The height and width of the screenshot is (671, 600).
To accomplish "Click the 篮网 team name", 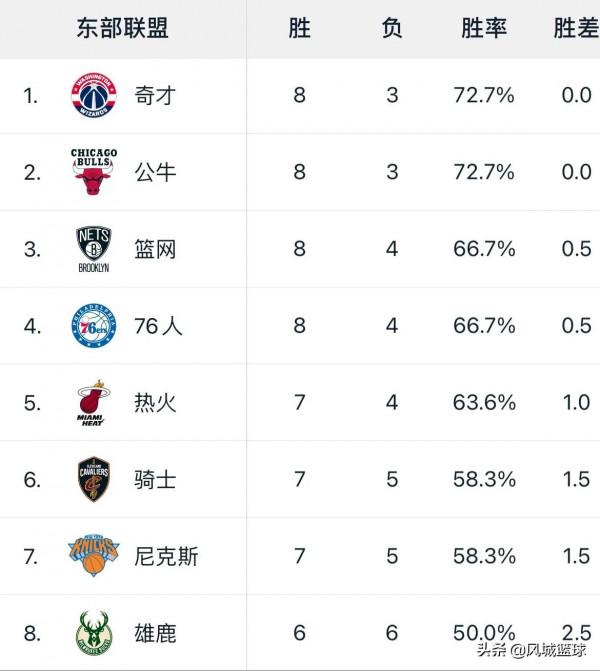I will pyautogui.click(x=155, y=249).
